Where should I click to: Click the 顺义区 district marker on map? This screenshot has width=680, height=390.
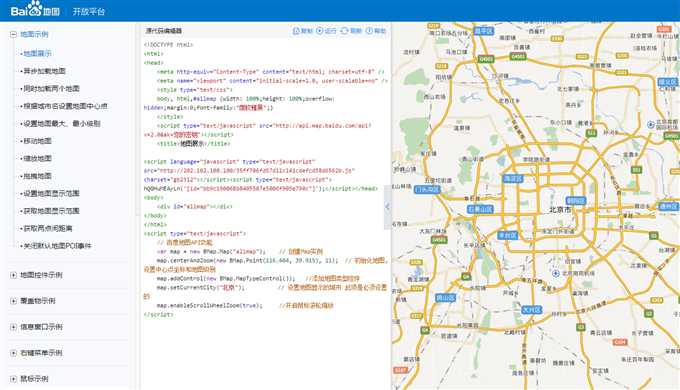point(667,82)
